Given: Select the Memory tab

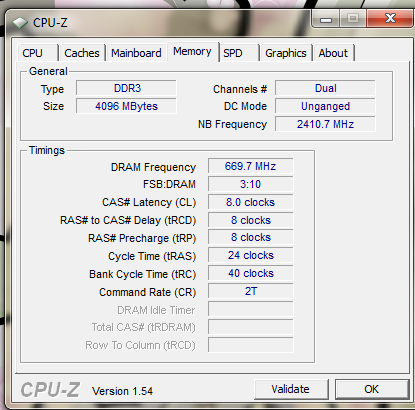Looking at the screenshot, I should 193,52.
